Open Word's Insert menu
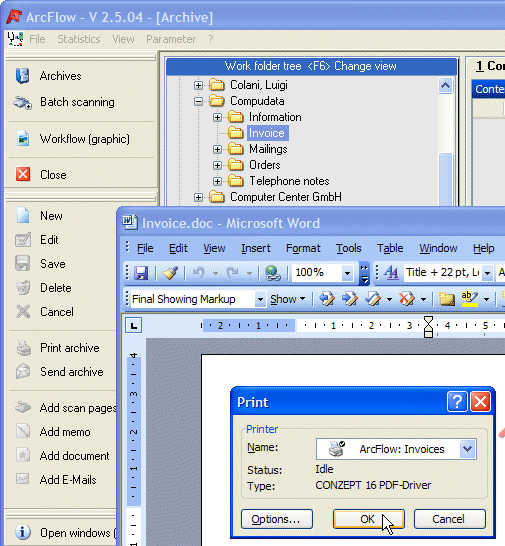The image size is (505, 546). pyautogui.click(x=256, y=248)
